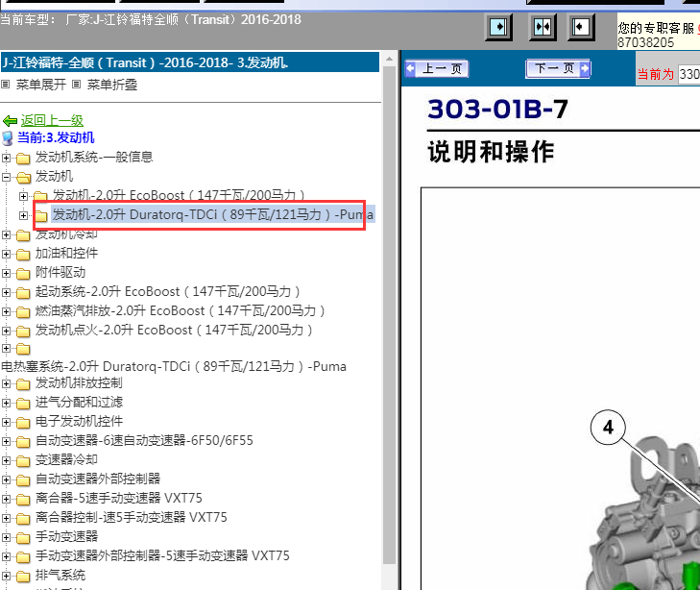Select 自动变速器-6速自动变速器-6F50/6F55
700x590 pixels.
point(144,440)
